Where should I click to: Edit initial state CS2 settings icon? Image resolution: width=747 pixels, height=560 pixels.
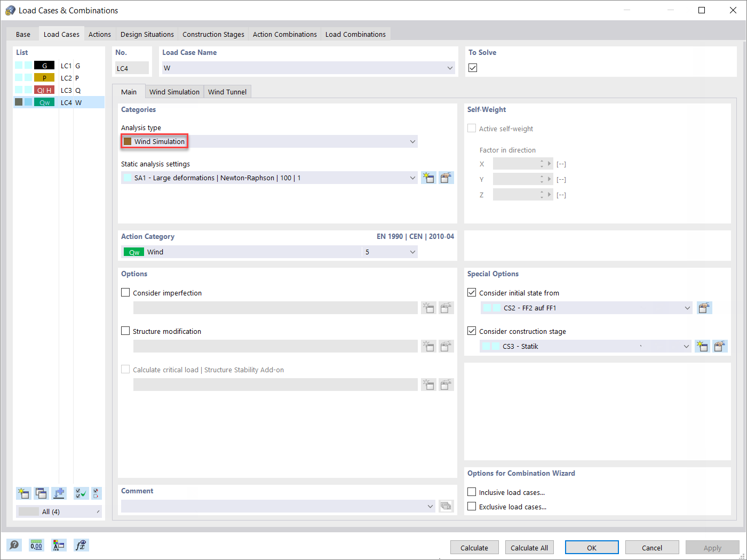click(x=704, y=308)
